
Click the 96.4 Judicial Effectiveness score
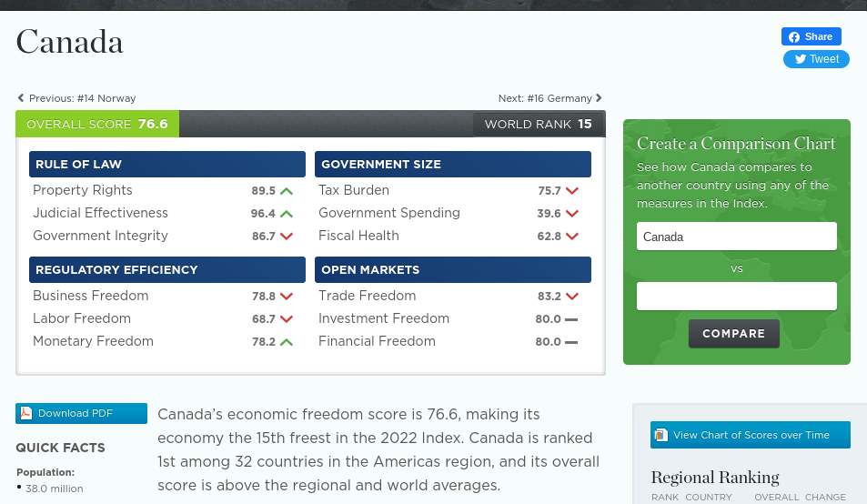click(x=263, y=213)
